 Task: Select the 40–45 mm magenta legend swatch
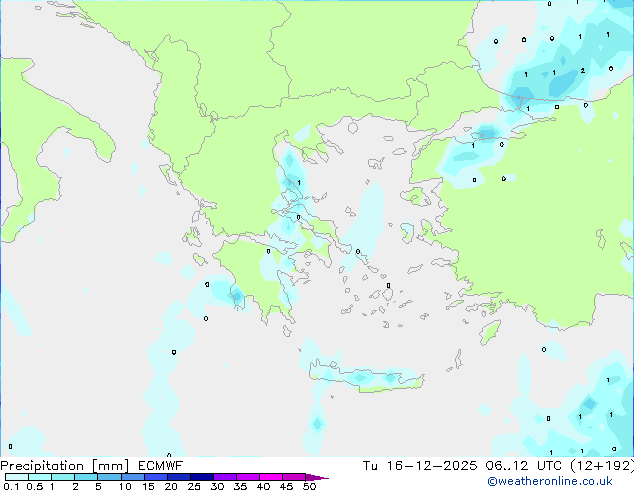[x=271, y=477]
